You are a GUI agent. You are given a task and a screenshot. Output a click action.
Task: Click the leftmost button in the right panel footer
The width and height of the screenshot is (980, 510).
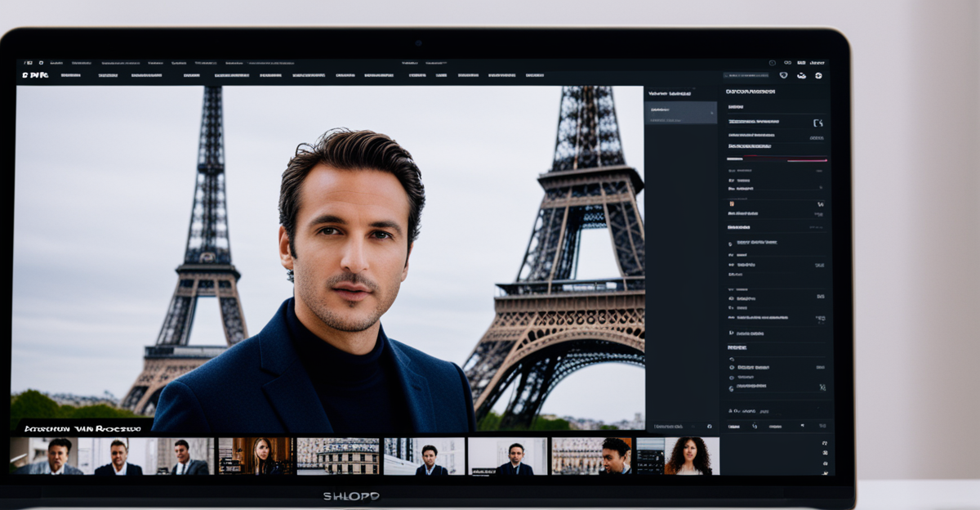733,426
